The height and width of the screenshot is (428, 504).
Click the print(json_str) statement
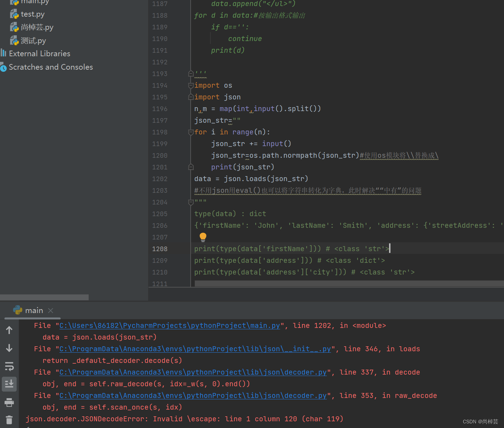(x=243, y=167)
